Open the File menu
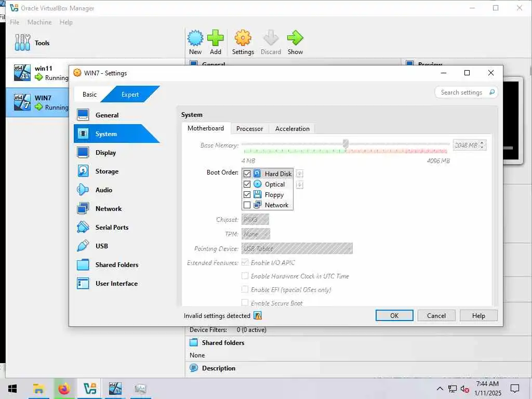This screenshot has width=532, height=399. click(x=15, y=22)
